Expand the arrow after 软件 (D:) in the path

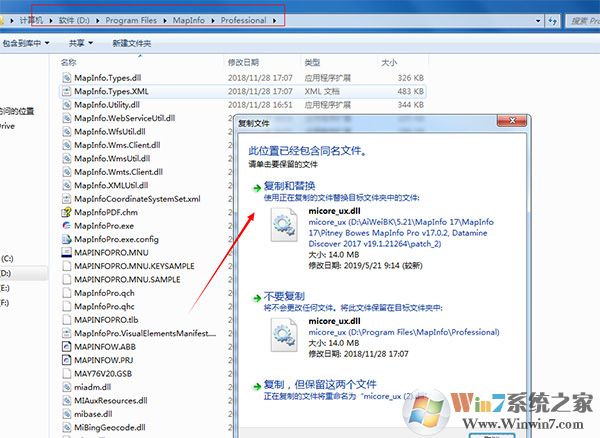98,21
